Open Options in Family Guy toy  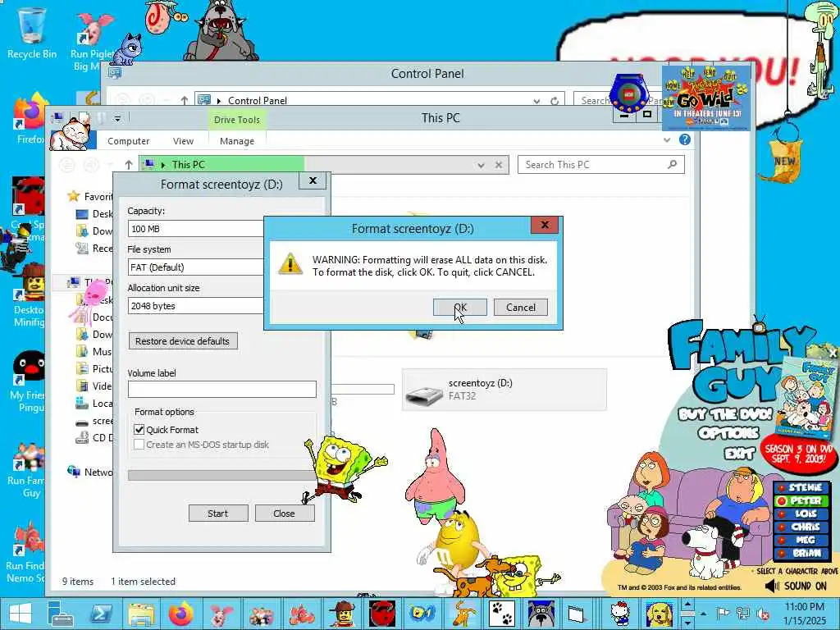[728, 433]
